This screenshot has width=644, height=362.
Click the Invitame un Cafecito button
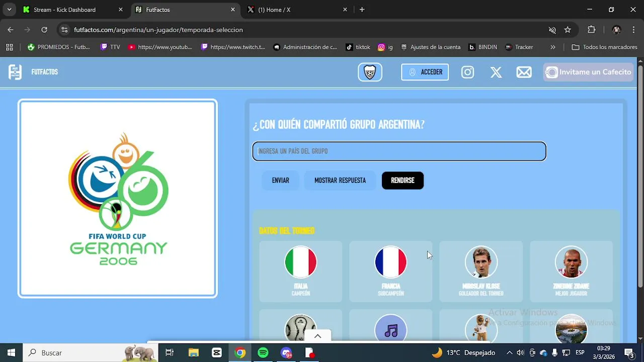pos(588,72)
